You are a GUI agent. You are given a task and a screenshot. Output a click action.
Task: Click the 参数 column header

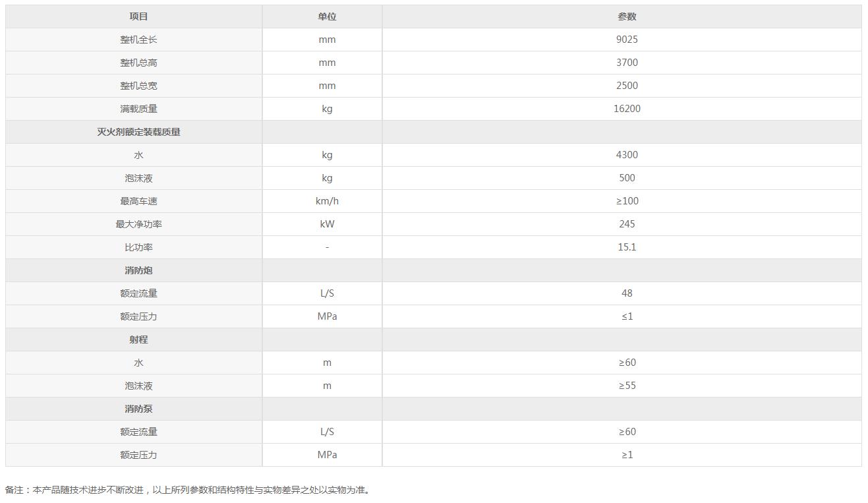627,16
